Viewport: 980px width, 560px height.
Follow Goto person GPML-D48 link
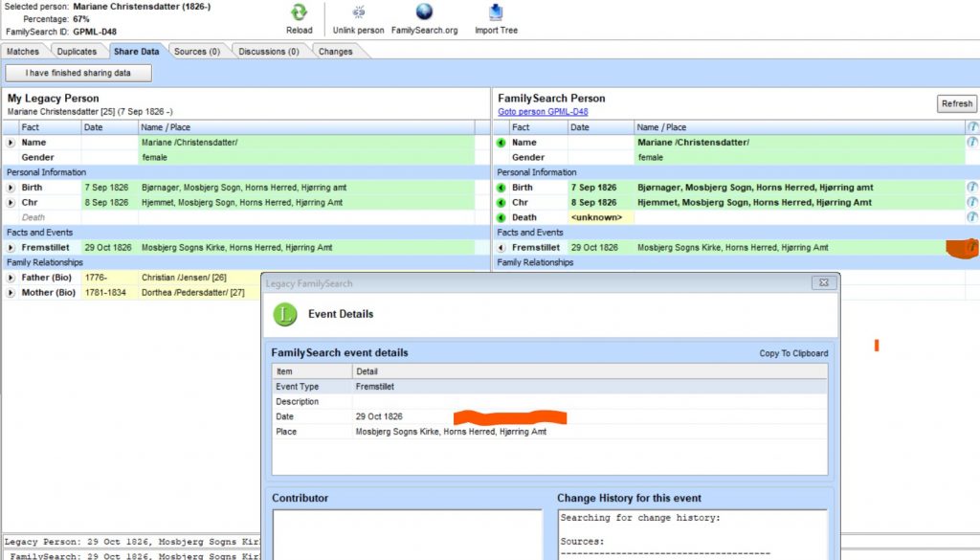click(543, 112)
